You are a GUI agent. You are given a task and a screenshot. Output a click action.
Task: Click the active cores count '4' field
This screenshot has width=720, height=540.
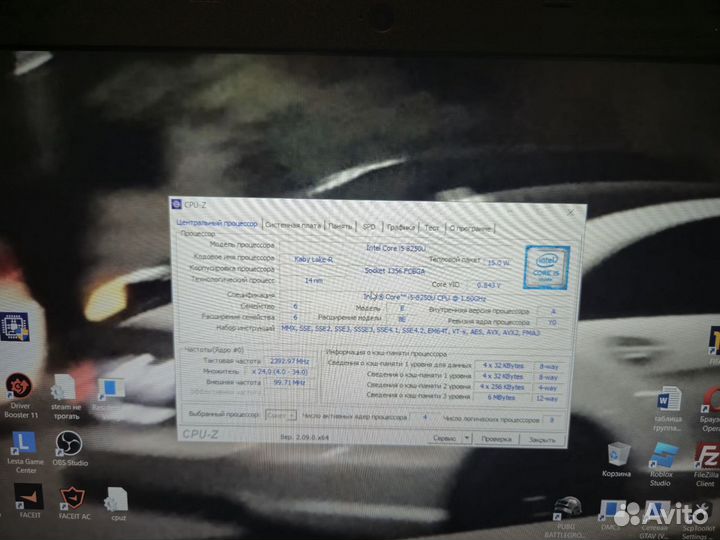(424, 417)
